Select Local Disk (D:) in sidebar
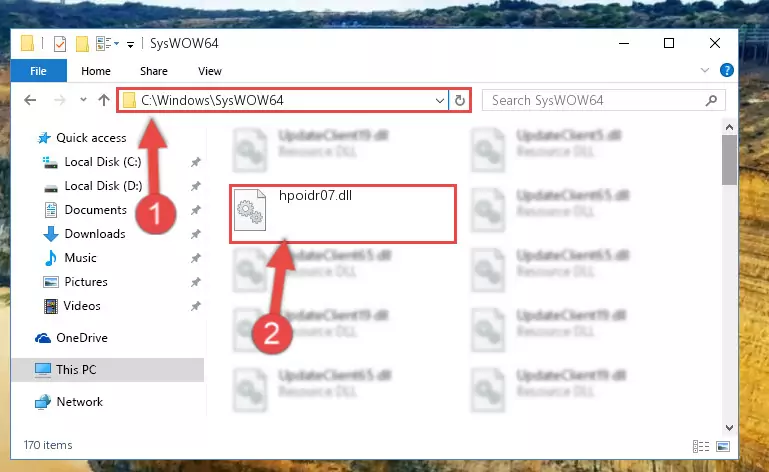This screenshot has height=472, width=769. tap(103, 186)
